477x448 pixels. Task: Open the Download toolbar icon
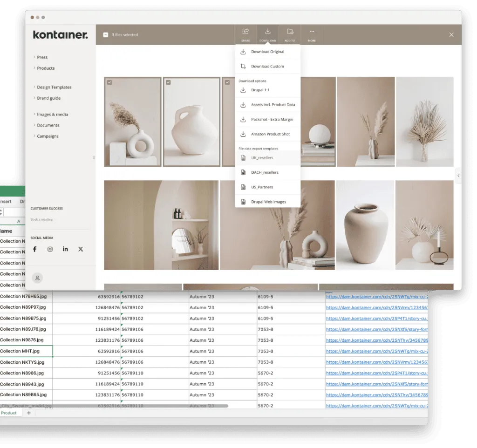tap(268, 32)
